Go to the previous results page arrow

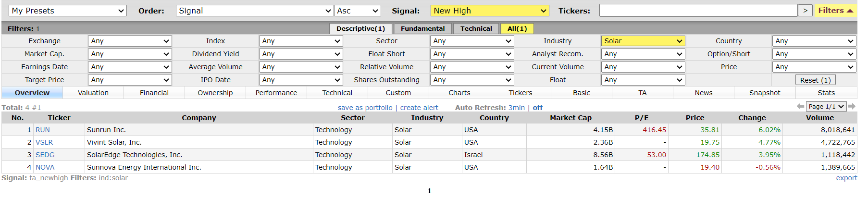pyautogui.click(x=800, y=106)
